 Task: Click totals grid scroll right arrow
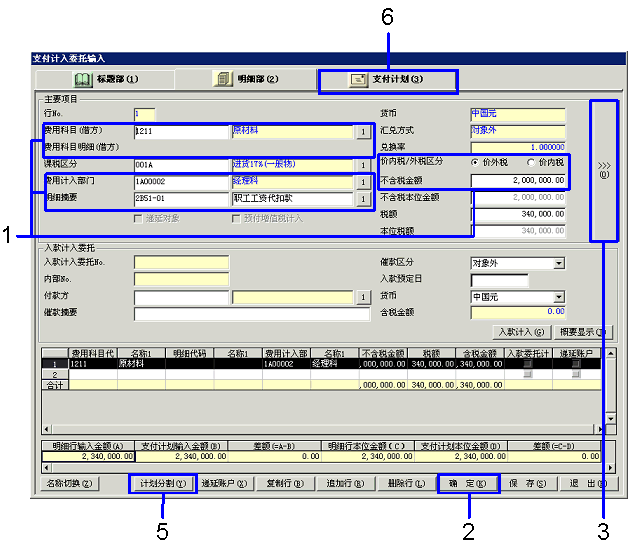point(611,467)
